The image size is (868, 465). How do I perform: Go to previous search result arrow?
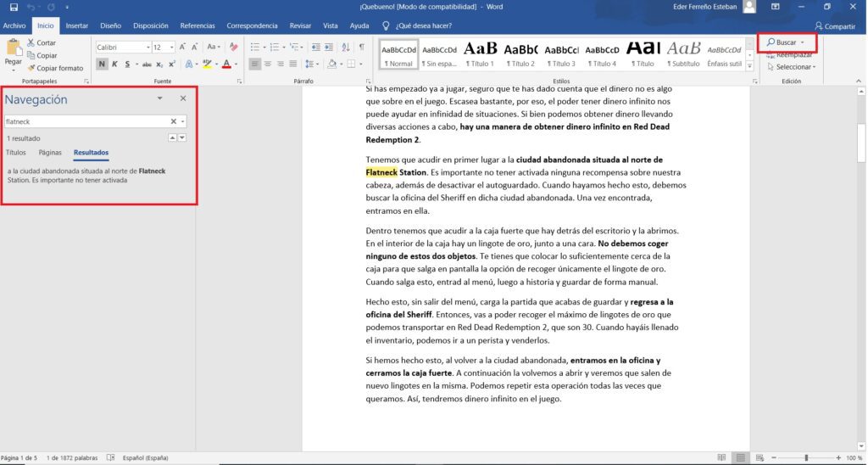pyautogui.click(x=172, y=137)
